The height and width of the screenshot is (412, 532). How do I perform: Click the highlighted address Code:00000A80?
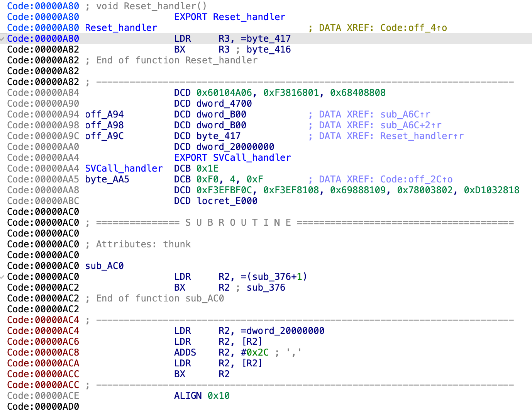point(43,38)
